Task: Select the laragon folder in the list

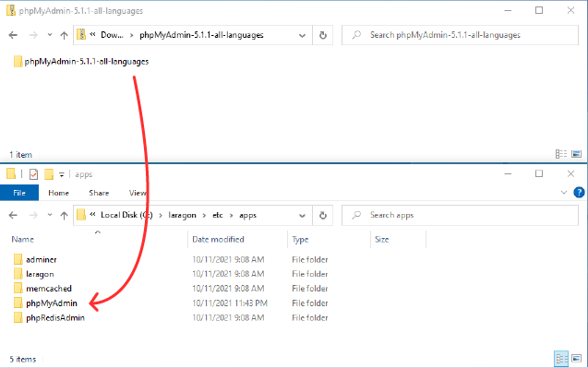Action: [x=40, y=274]
